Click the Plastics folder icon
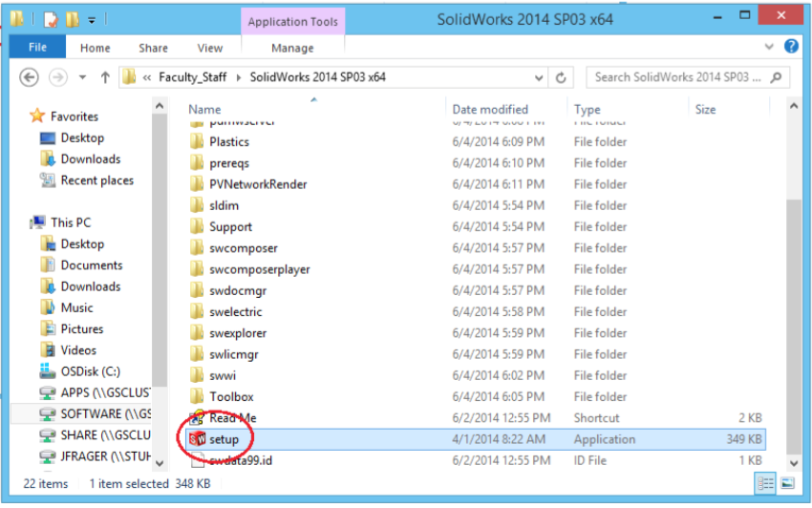Screen dimensions: 812x508 tap(196, 141)
